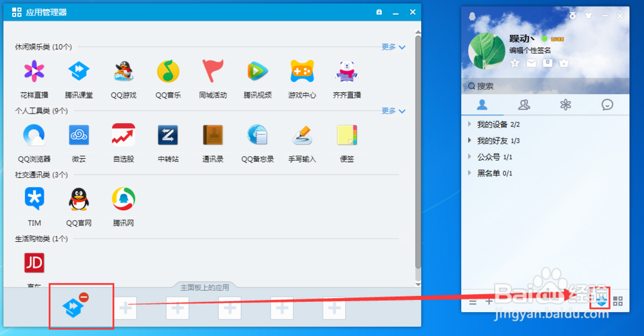The image size is (644, 336).
Task: Open the 花样直播 app icon
Action: 34,71
